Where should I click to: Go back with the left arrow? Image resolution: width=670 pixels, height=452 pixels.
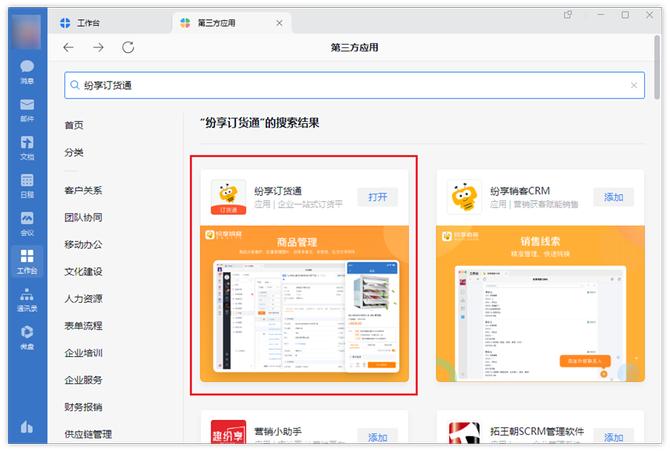tap(69, 47)
